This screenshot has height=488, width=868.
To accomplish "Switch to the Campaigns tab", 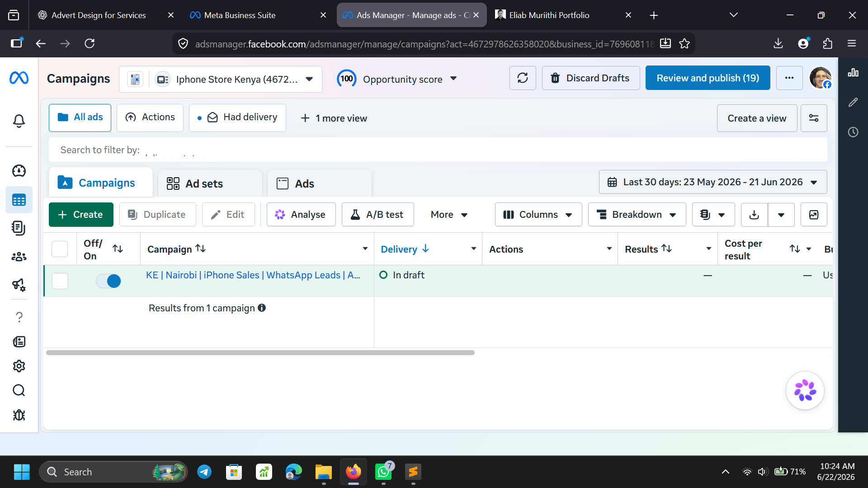I will (x=100, y=183).
